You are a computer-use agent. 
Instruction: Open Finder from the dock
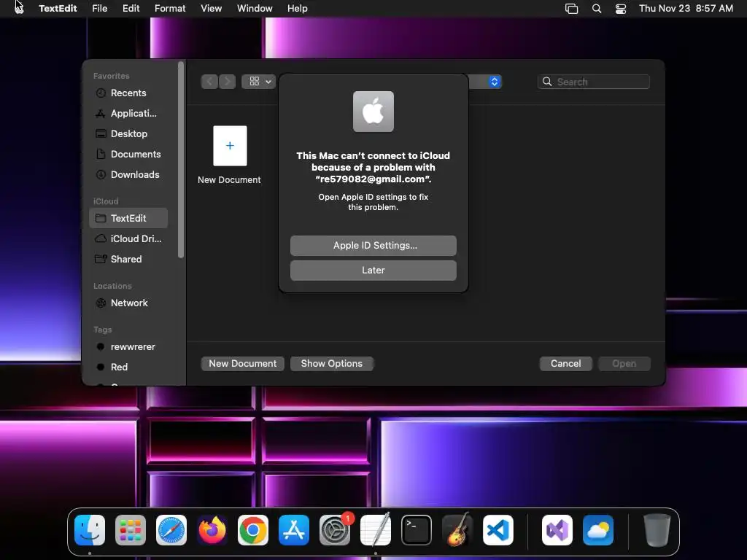coord(90,530)
